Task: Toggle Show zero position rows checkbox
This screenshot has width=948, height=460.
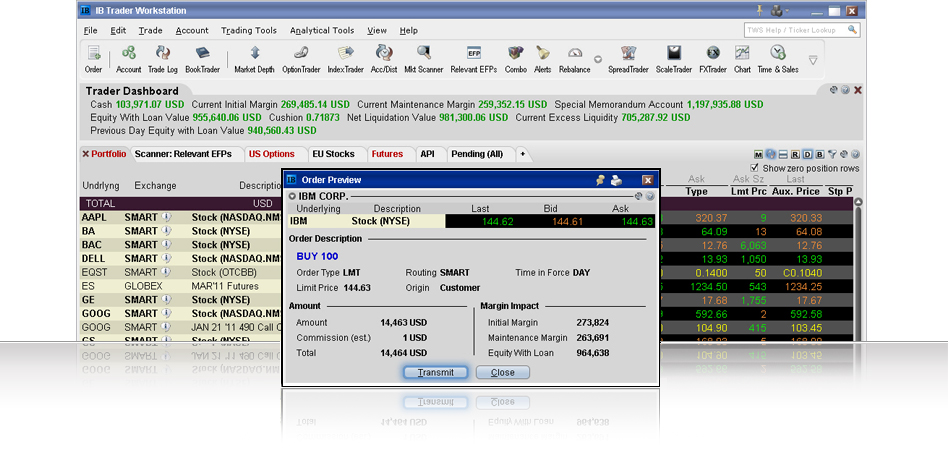Action: pos(754,168)
